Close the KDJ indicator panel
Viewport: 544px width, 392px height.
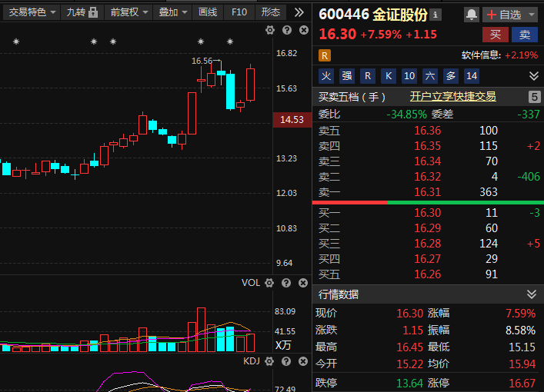click(x=303, y=361)
